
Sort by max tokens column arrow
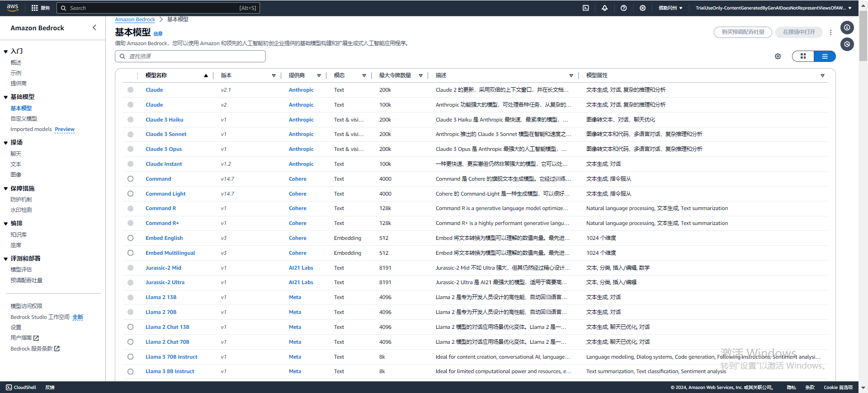pos(420,75)
